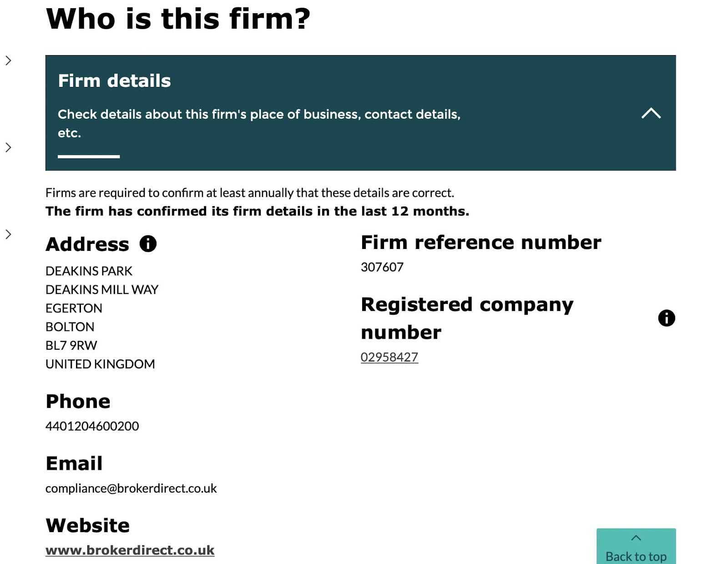The height and width of the screenshot is (564, 728).
Task: Expand the third left sidebar chevron
Action: click(8, 234)
